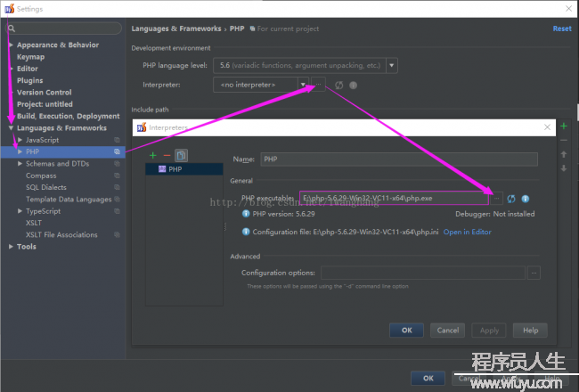Remove interpreter with red minus icon

[167, 156]
